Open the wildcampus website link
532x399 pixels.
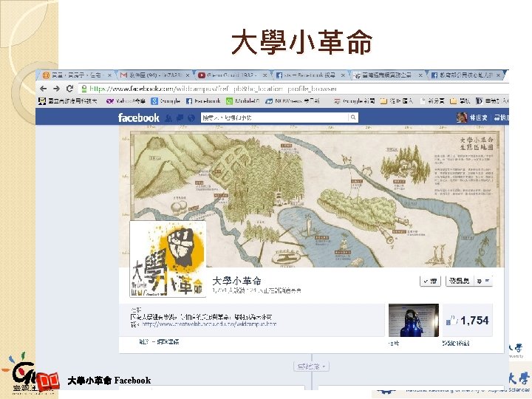(209, 324)
